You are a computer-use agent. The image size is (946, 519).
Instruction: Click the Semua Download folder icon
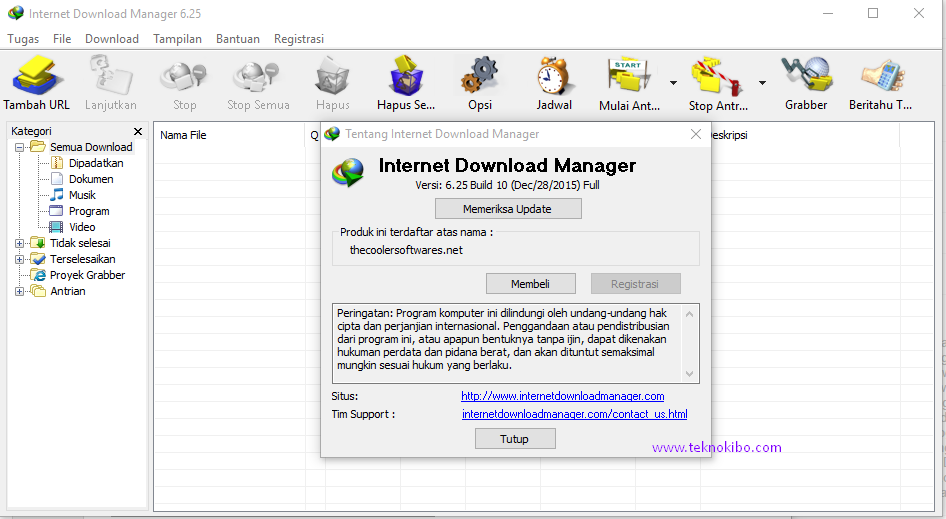click(38, 147)
